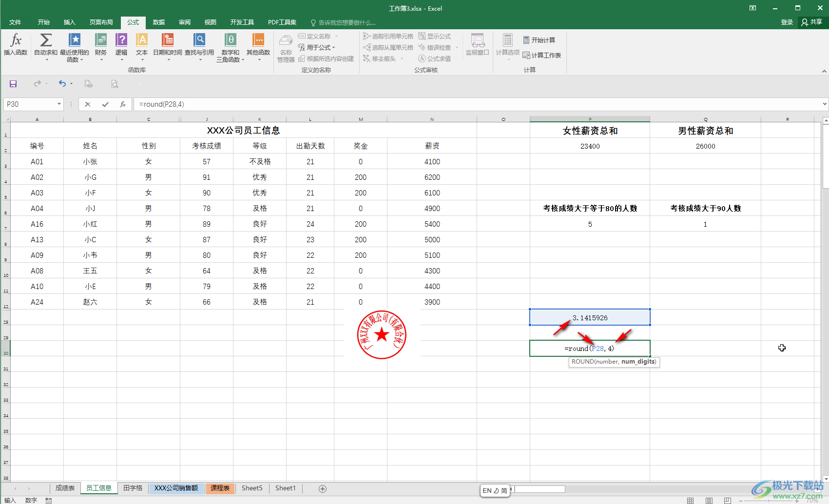Open the 成绩表 sheet tab

[65, 488]
